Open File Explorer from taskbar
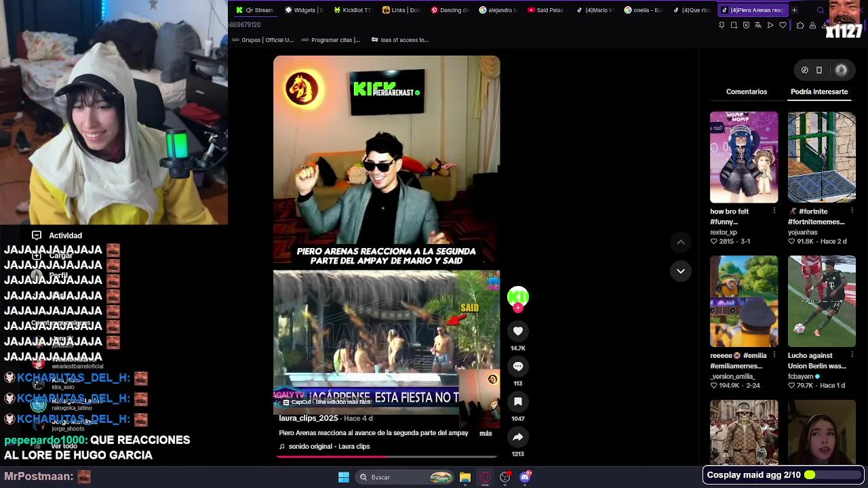The image size is (868, 488). (465, 477)
